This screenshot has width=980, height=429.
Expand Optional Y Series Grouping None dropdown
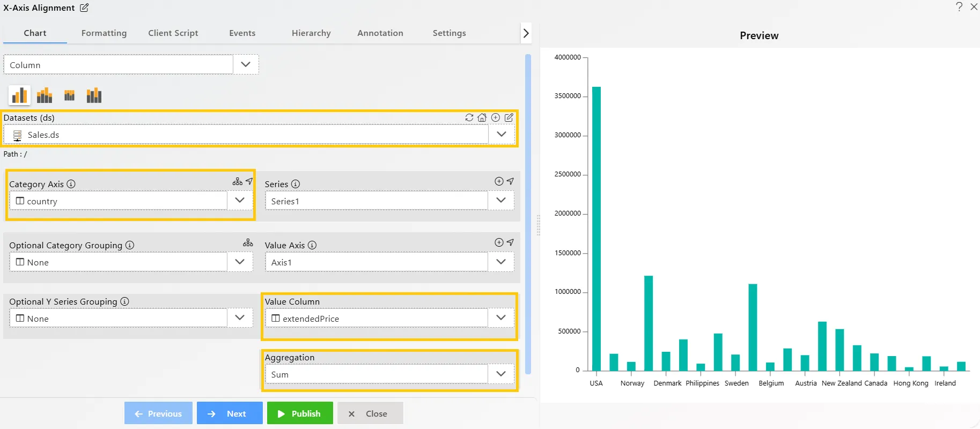240,317
